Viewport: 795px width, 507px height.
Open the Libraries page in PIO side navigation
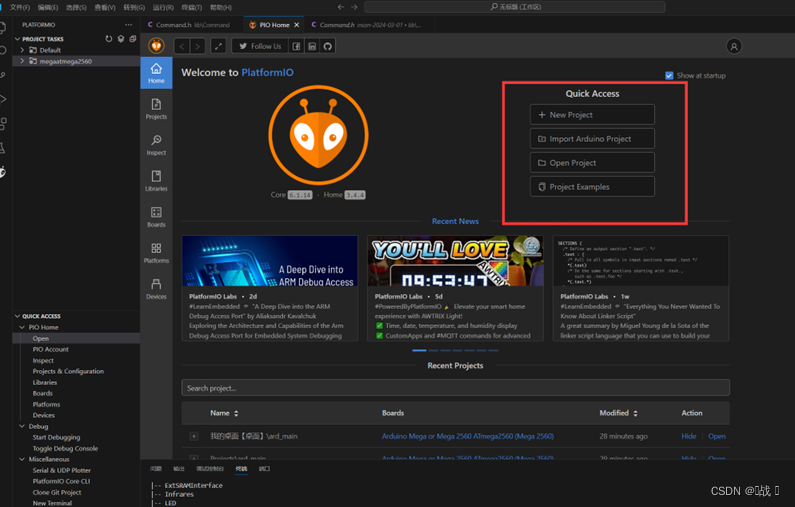pos(156,181)
